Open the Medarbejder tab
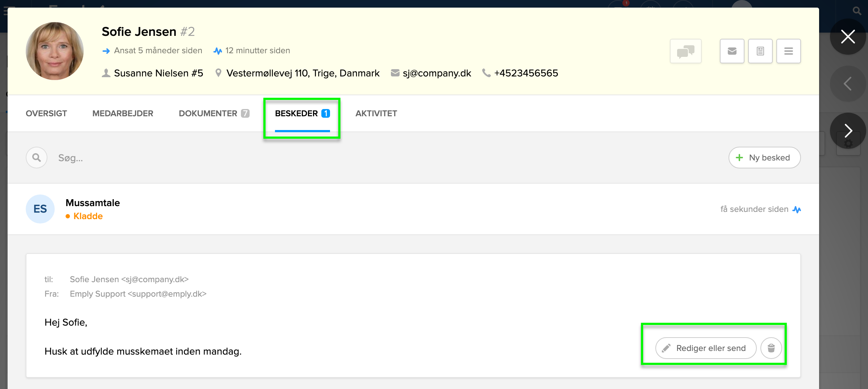The image size is (868, 389). coord(123,113)
